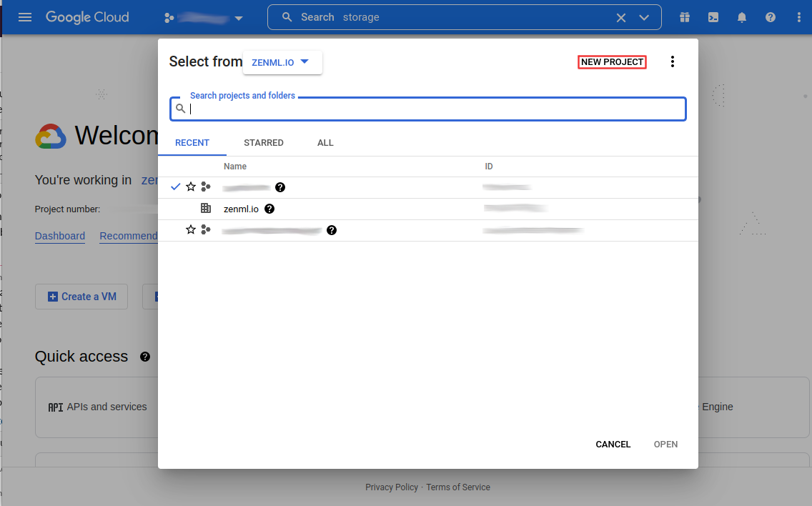
Task: Switch to the STARRED tab
Action: [264, 143]
